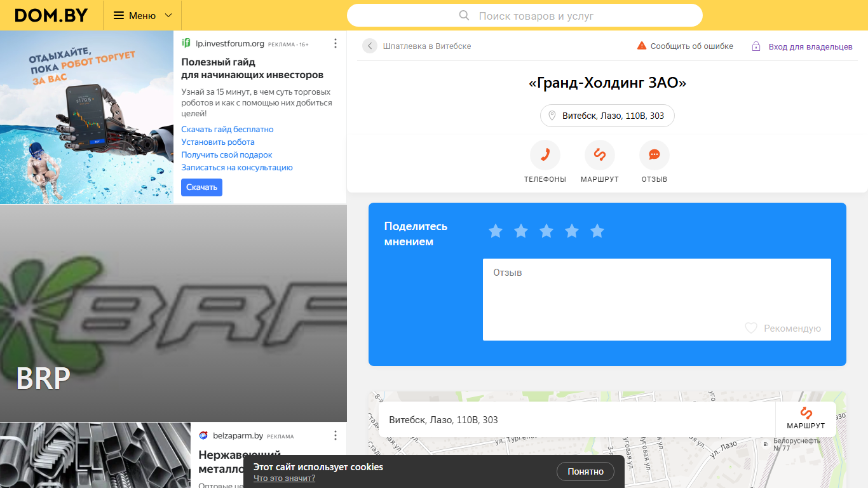
Task: Click the belzaparm.by favicon icon
Action: (x=203, y=435)
